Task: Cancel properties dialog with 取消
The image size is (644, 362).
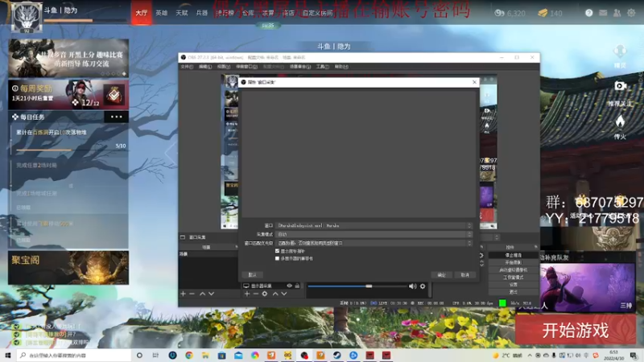Action: click(465, 274)
